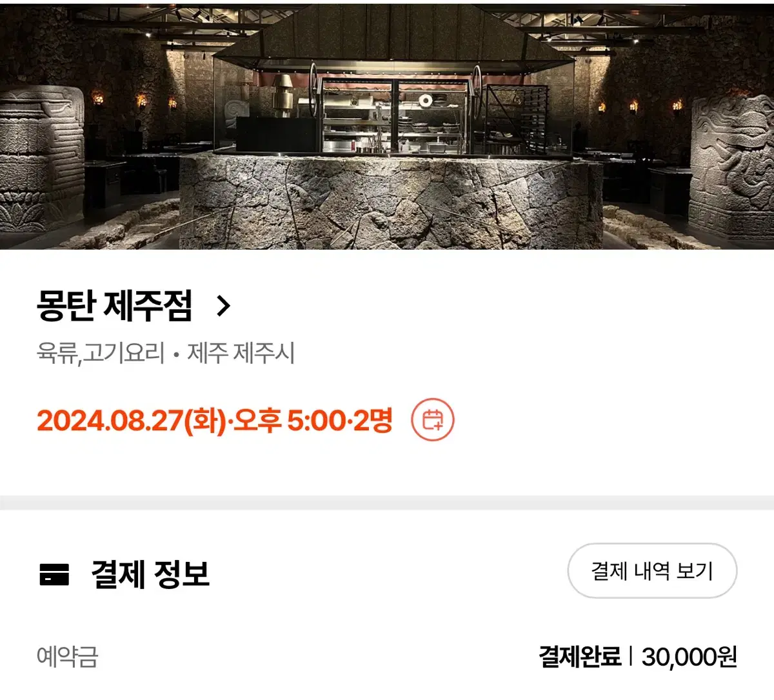The image size is (774, 700).
Task: Open the 몽탄 제주점 restaurant name link
Action: pos(115,306)
